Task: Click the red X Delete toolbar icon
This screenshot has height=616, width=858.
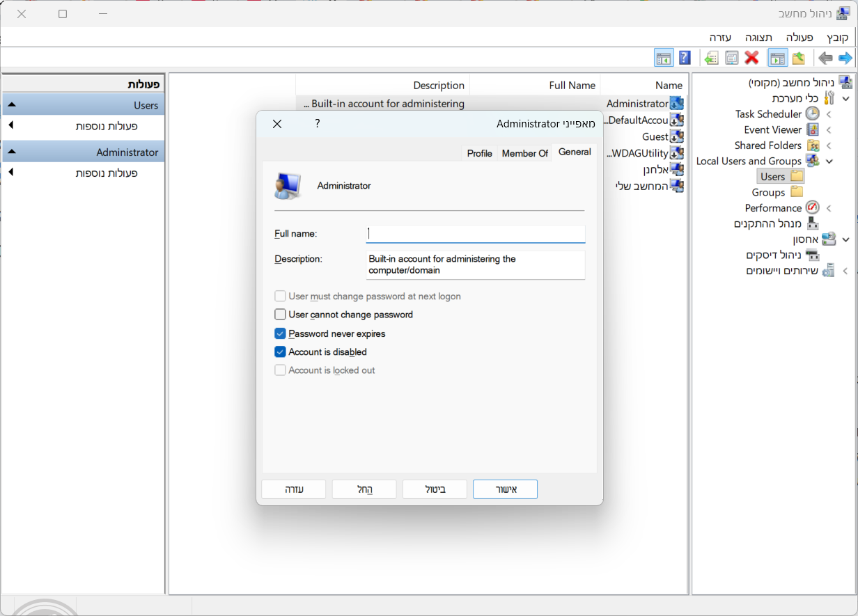Action: click(751, 58)
